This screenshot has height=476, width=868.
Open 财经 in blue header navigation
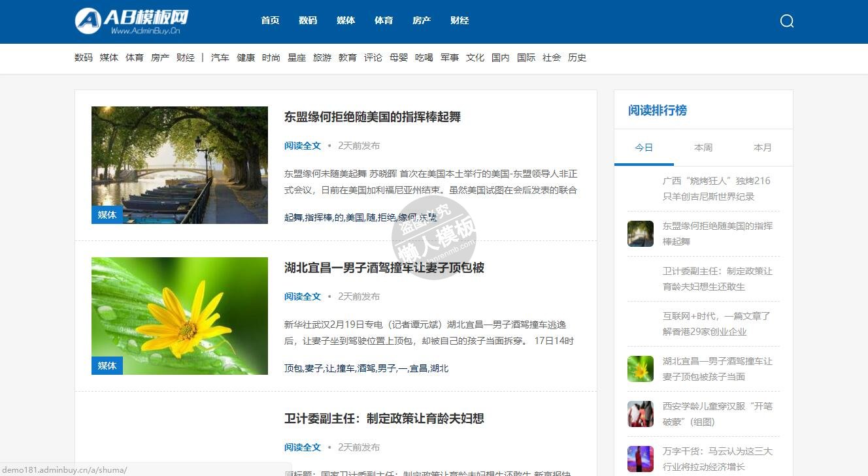click(x=459, y=20)
